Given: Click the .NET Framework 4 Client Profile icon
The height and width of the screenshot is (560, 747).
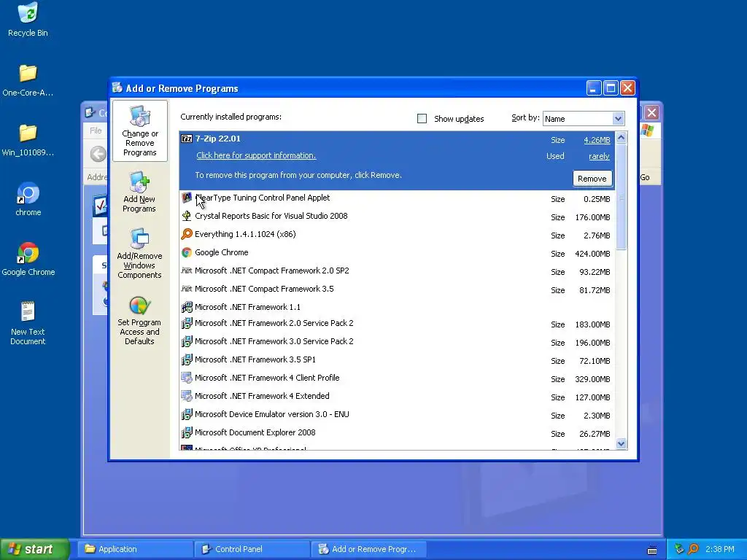Looking at the screenshot, I should click(187, 378).
